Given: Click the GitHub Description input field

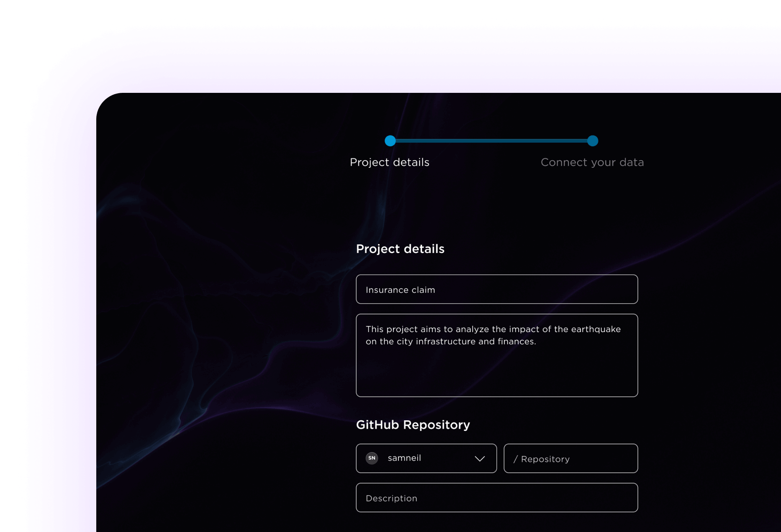Looking at the screenshot, I should click(x=496, y=498).
